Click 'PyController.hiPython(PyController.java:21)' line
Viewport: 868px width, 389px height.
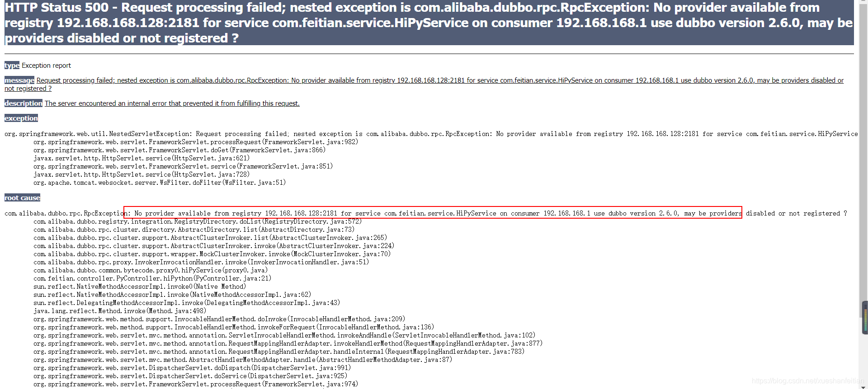[x=152, y=278]
